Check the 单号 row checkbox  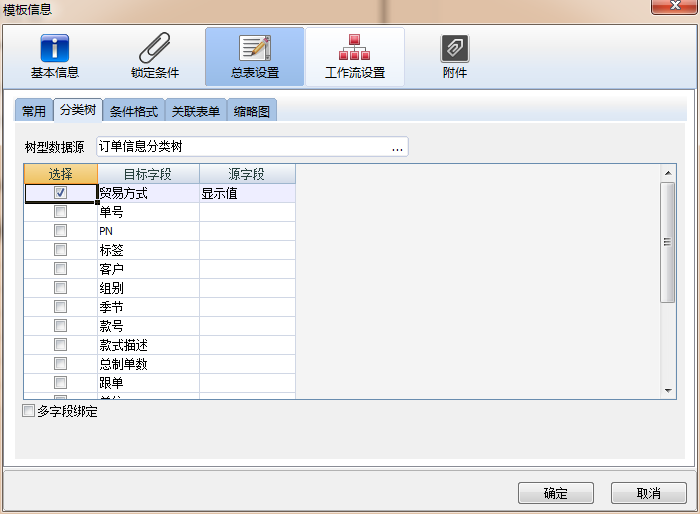61,212
